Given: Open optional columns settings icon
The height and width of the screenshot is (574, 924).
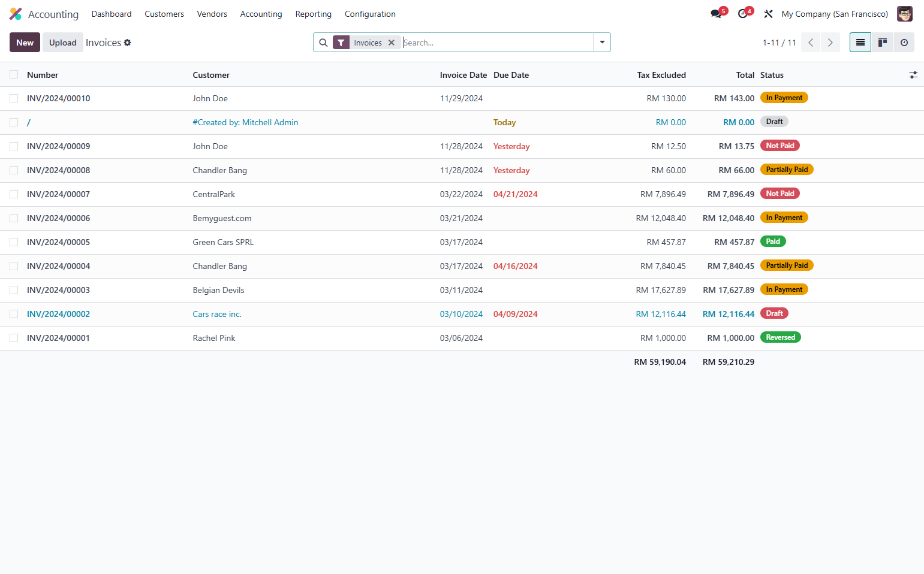Looking at the screenshot, I should (913, 75).
